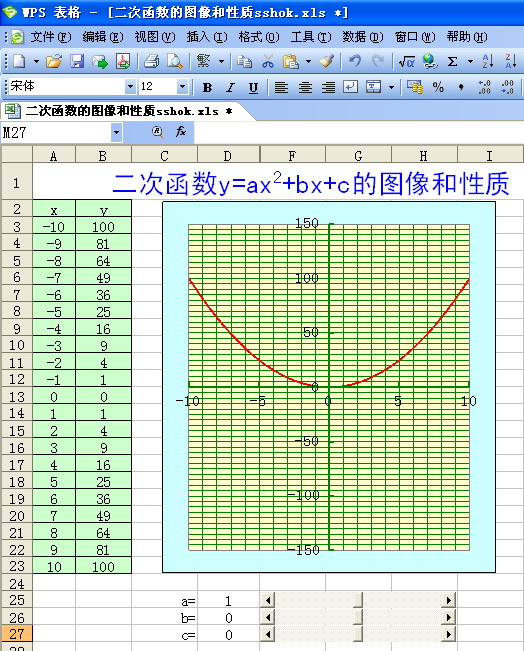Open the 工具 (Tools) menu
Viewport: 524px width, 651px height.
tap(311, 37)
